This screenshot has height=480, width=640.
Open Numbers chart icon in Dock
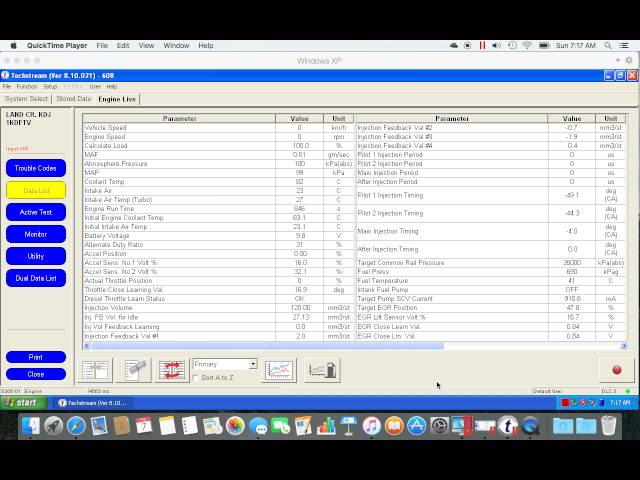coord(326,426)
